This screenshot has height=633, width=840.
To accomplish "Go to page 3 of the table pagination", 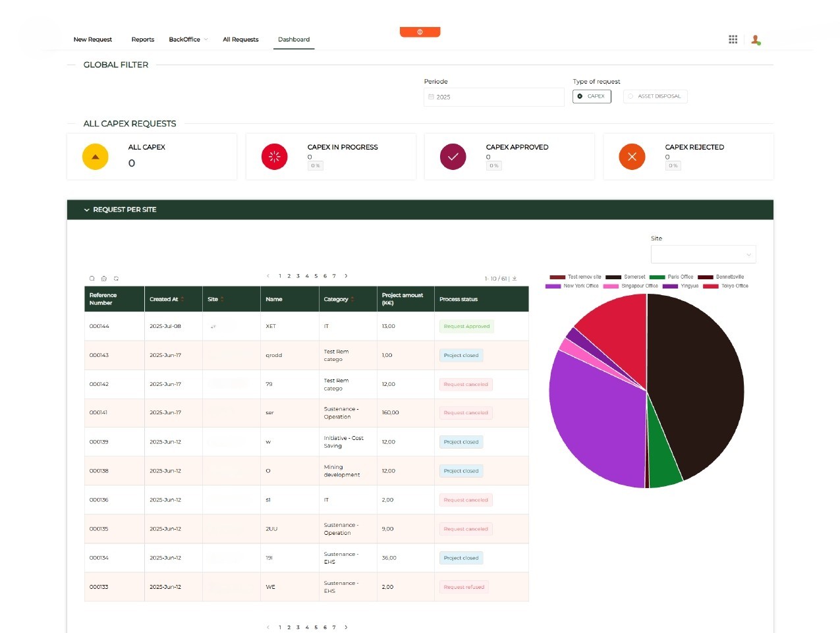I will click(x=298, y=276).
